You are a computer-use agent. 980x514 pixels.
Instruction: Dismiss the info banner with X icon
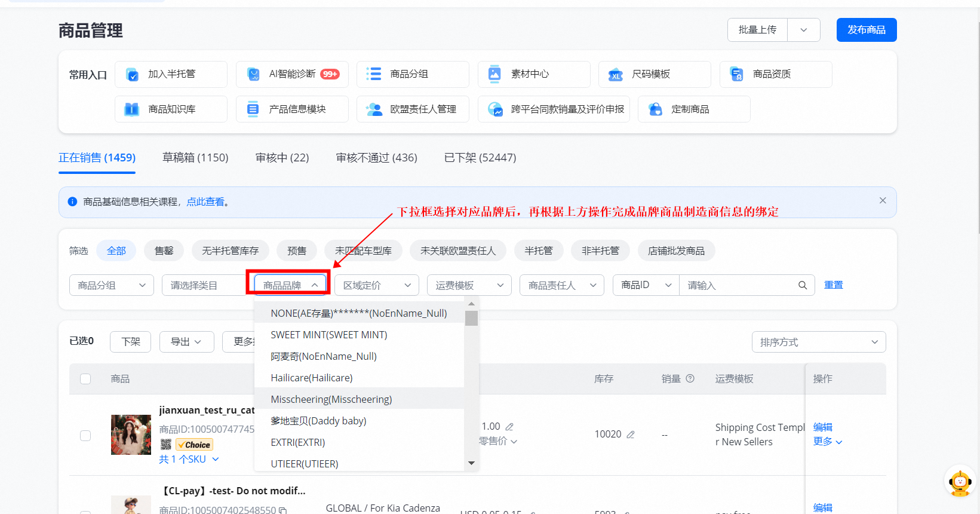[x=883, y=201]
